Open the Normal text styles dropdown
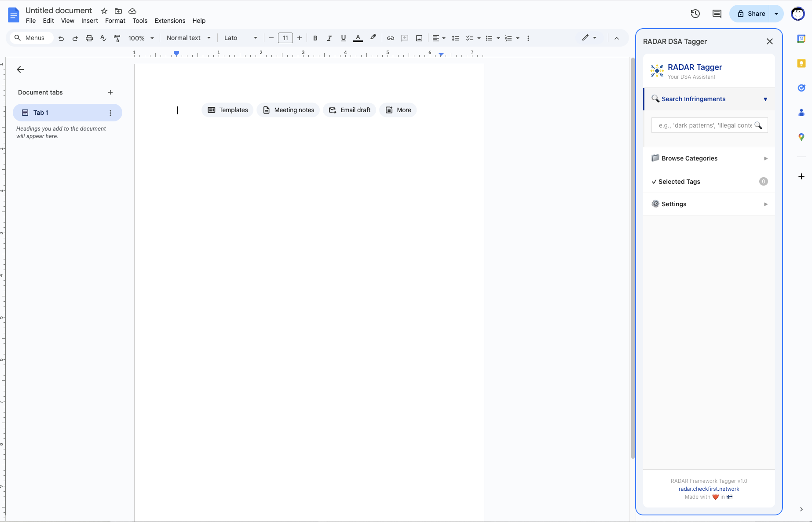 tap(189, 38)
